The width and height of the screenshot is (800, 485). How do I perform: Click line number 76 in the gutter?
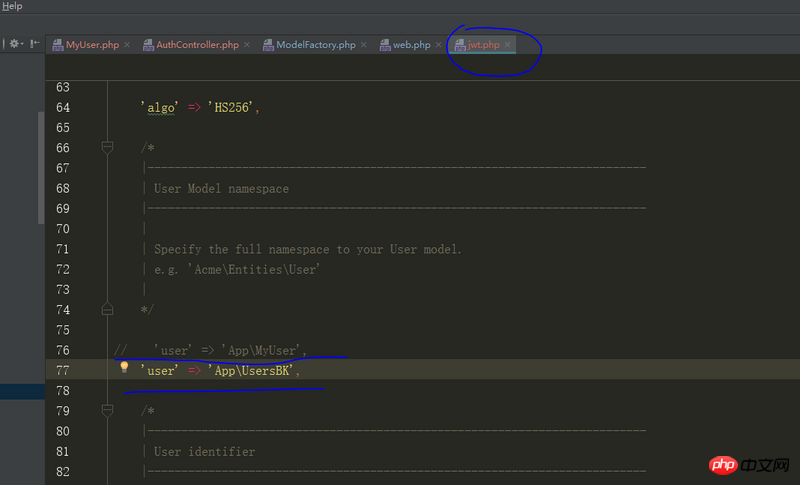tap(63, 350)
